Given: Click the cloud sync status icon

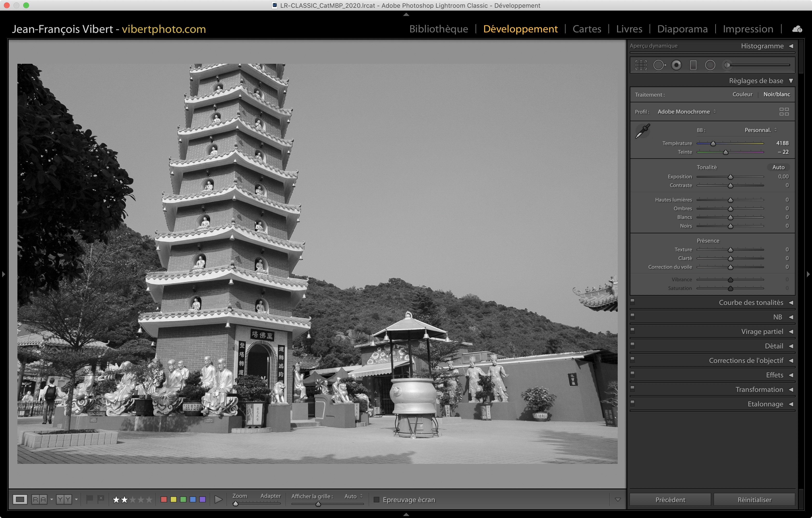Looking at the screenshot, I should [797, 29].
